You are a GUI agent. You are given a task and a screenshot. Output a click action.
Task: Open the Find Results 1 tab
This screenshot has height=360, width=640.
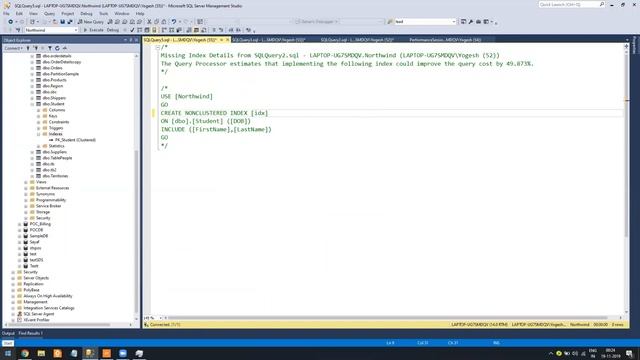tap(30, 333)
